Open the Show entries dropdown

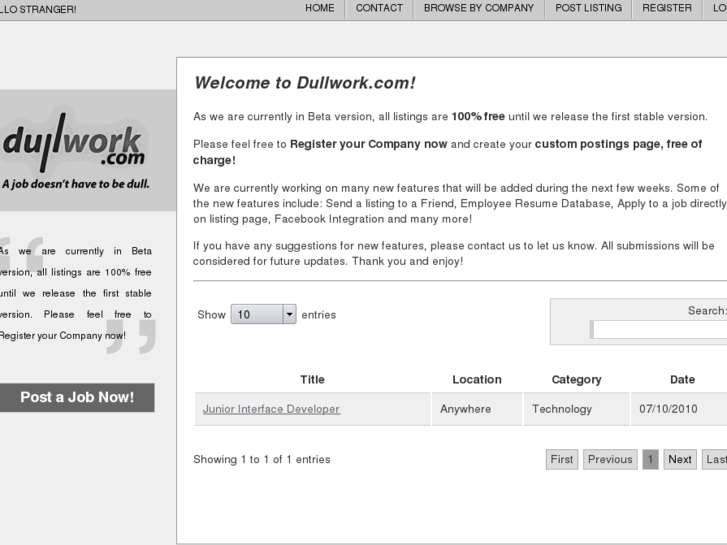(263, 314)
